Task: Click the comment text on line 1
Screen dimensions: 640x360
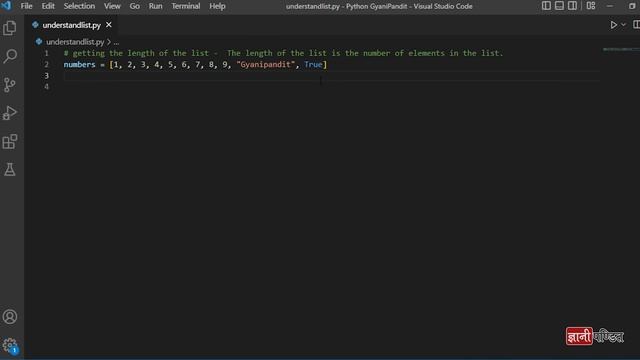Action: pyautogui.click(x=283, y=53)
